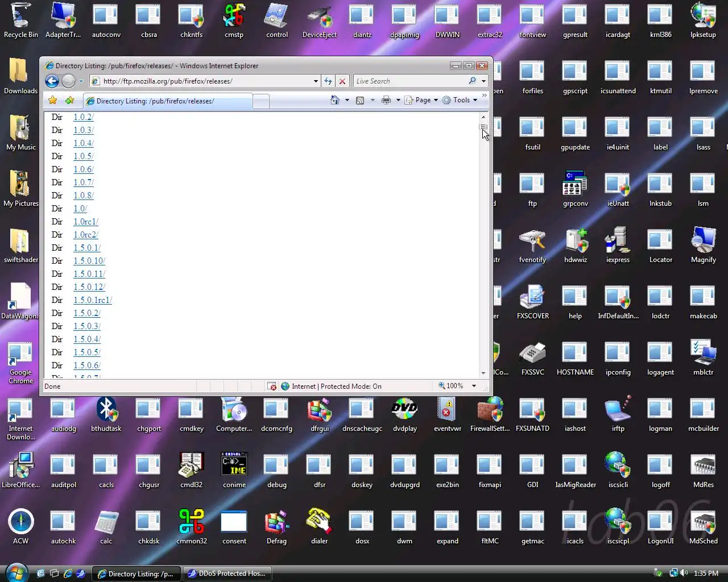Click the 100% zoom level button
Viewport: 728px width, 582px height.
tap(451, 386)
